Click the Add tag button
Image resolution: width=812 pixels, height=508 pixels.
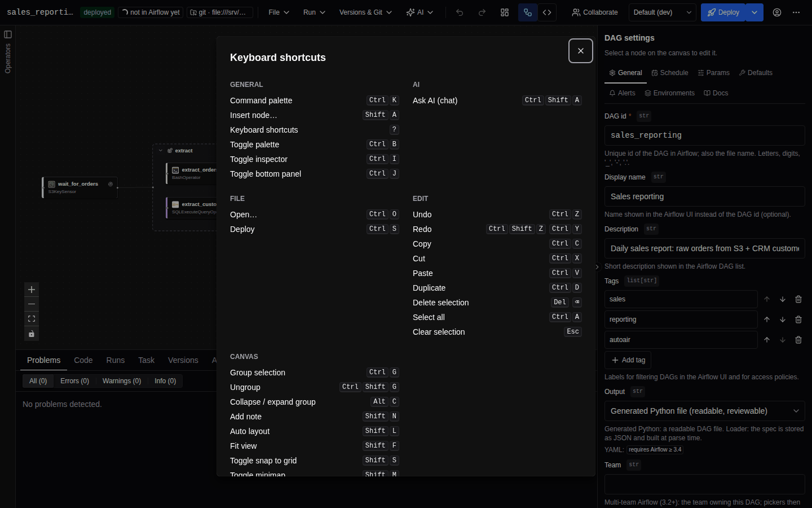tap(628, 360)
